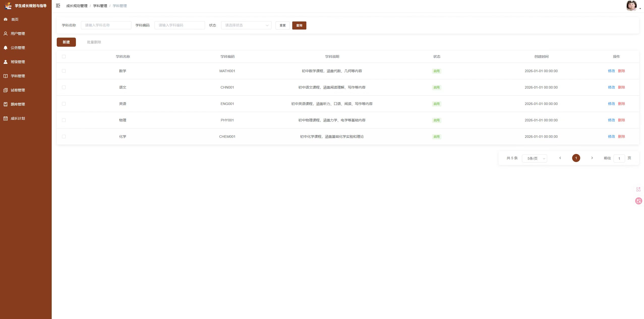This screenshot has width=644, height=319.
Task: Click the 首页 dashboard icon
Action: (x=6, y=19)
